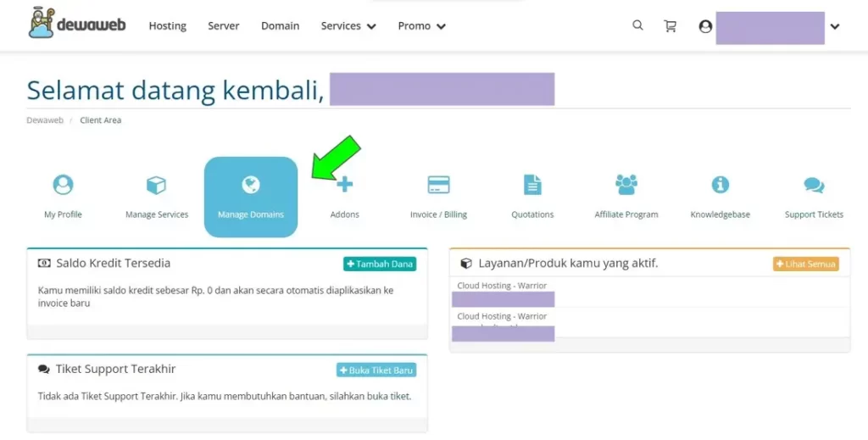Click the user account avatar icon

pyautogui.click(x=705, y=26)
